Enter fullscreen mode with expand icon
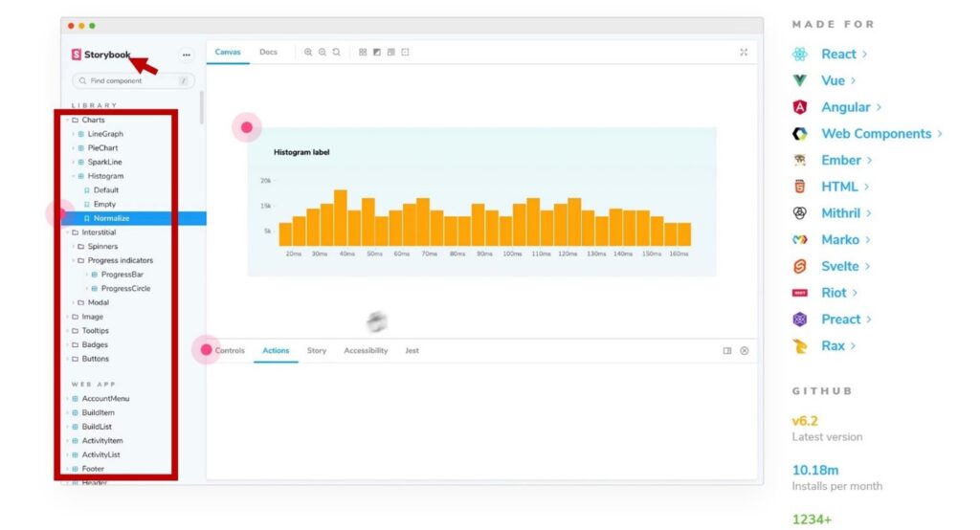Screen dimensions: 980x530 pos(744,53)
